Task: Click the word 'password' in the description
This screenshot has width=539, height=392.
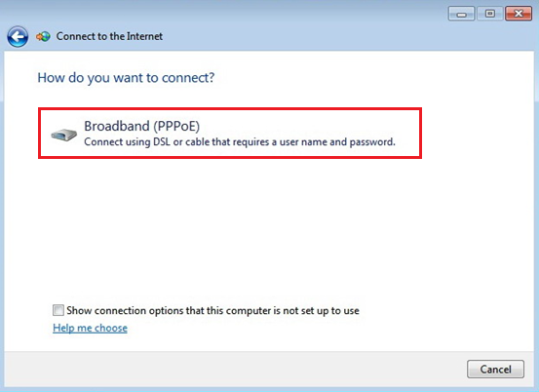Action: [371, 142]
